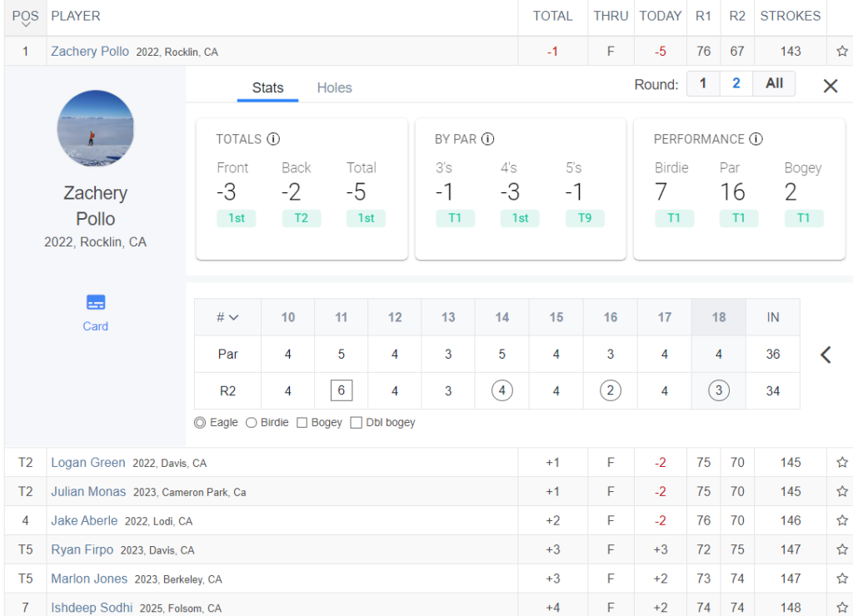This screenshot has height=616, width=853.
Task: Star Julian Monas's leaderboard row
Action: coord(842,491)
